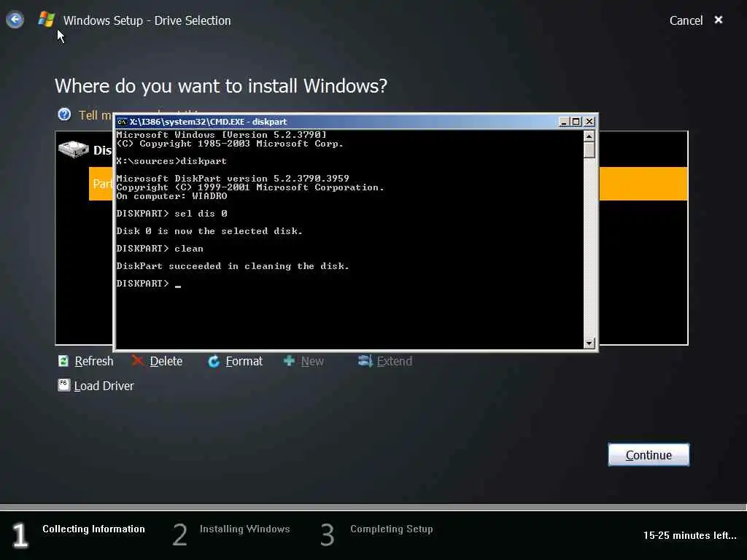Click the setup progress bar
Viewport: 747px width, 560px height.
[373, 507]
